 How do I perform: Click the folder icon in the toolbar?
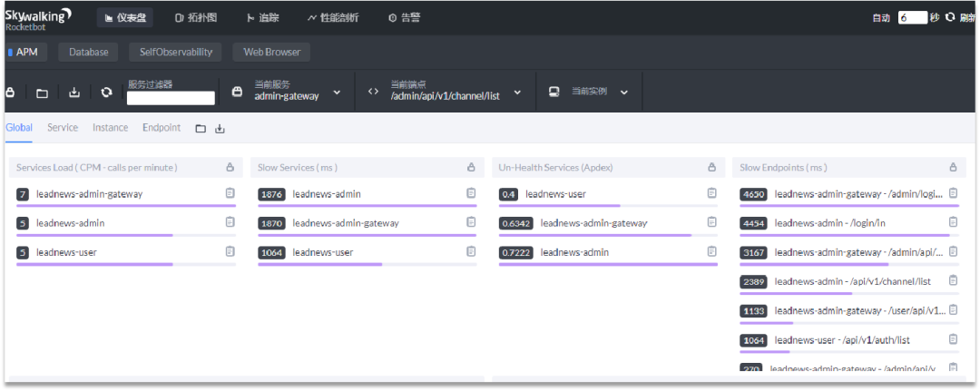tap(42, 93)
